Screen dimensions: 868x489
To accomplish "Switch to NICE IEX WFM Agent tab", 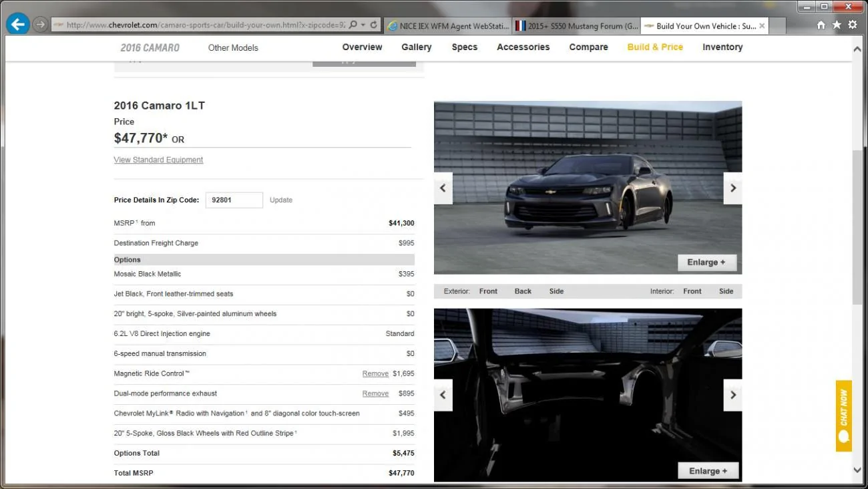I will [x=447, y=26].
